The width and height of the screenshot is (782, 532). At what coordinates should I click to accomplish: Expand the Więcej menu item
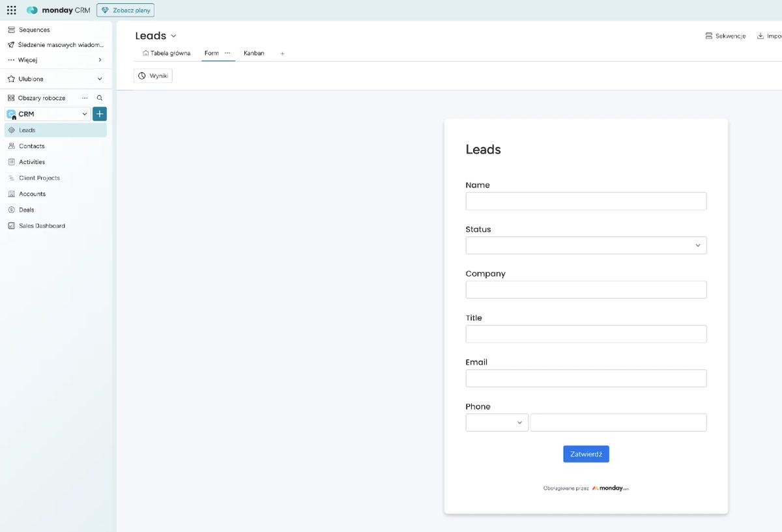click(x=55, y=60)
